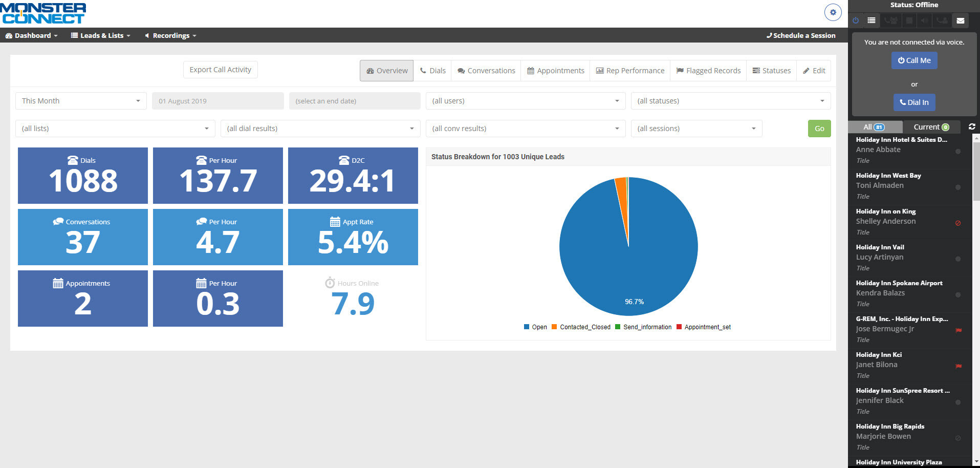The height and width of the screenshot is (468, 980).
Task: Click the blue power icon in status panel
Action: point(856,20)
